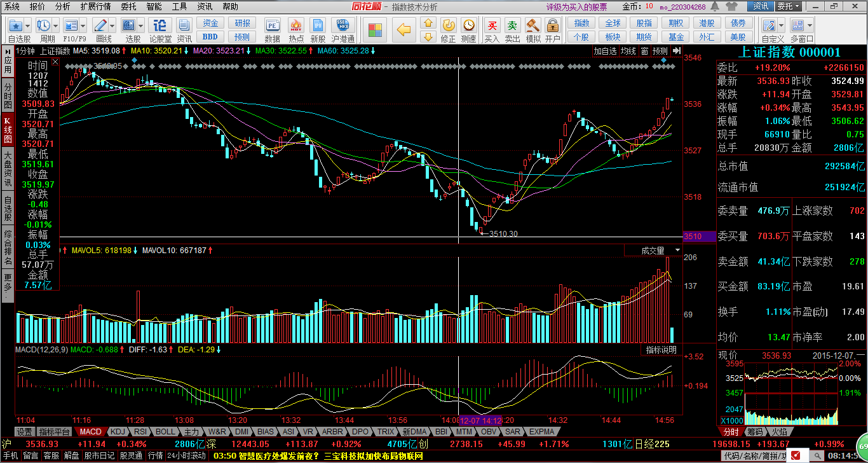Click 加自选 to add to watchlist
Screen dimensions: 868x463
coord(606,52)
